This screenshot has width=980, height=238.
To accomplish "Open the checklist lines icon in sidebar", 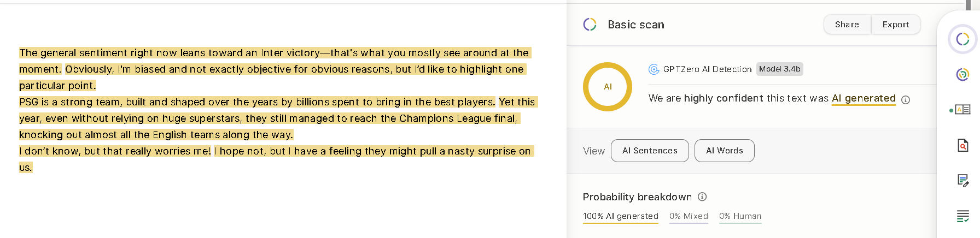I will click(963, 216).
